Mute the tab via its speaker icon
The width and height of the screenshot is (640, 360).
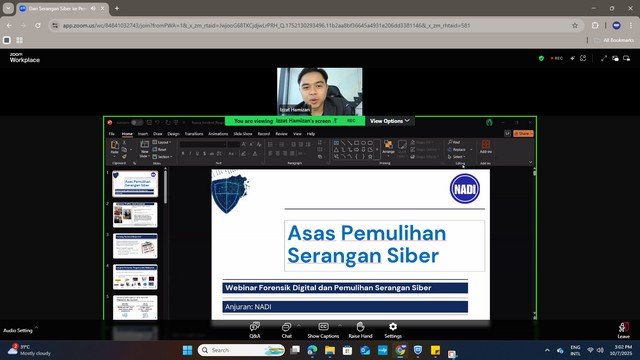click(93, 8)
